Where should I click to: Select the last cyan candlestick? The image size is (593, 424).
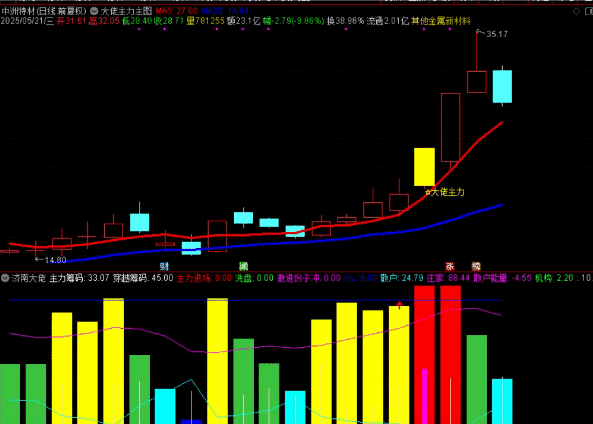(502, 86)
